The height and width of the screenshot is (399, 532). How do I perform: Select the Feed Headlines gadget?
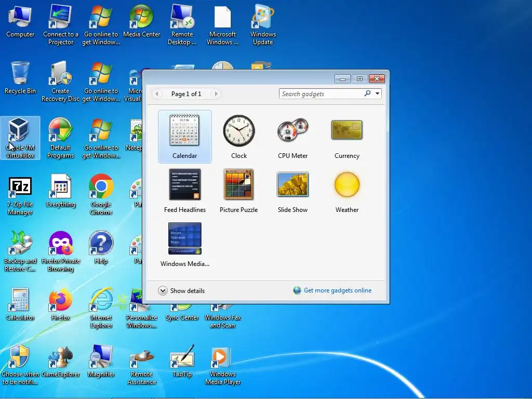(x=184, y=191)
